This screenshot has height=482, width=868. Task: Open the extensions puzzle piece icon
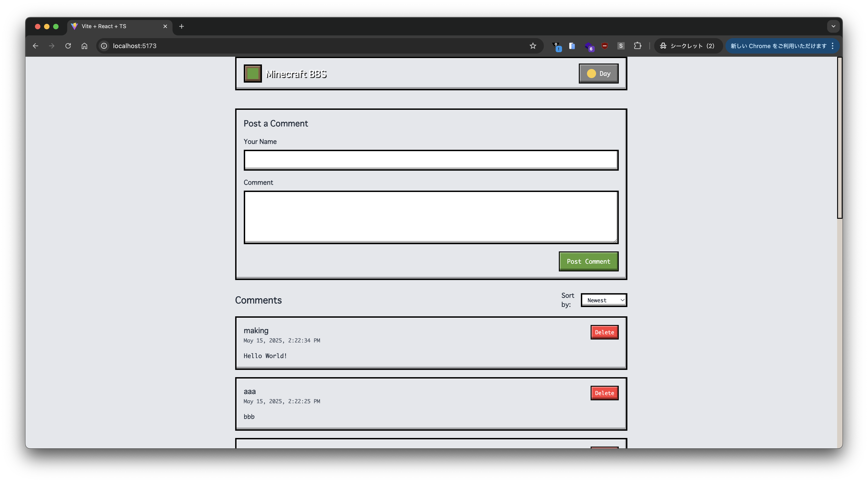coord(637,46)
